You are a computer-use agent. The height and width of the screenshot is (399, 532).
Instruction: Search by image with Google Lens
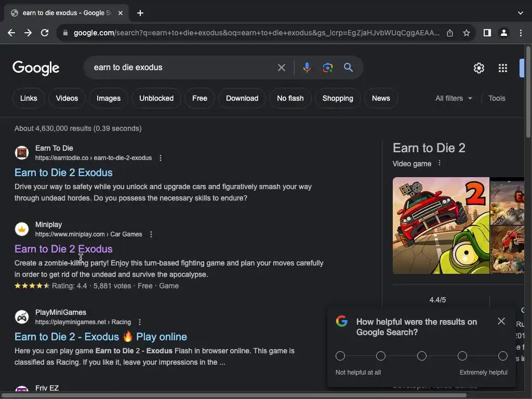tap(327, 68)
